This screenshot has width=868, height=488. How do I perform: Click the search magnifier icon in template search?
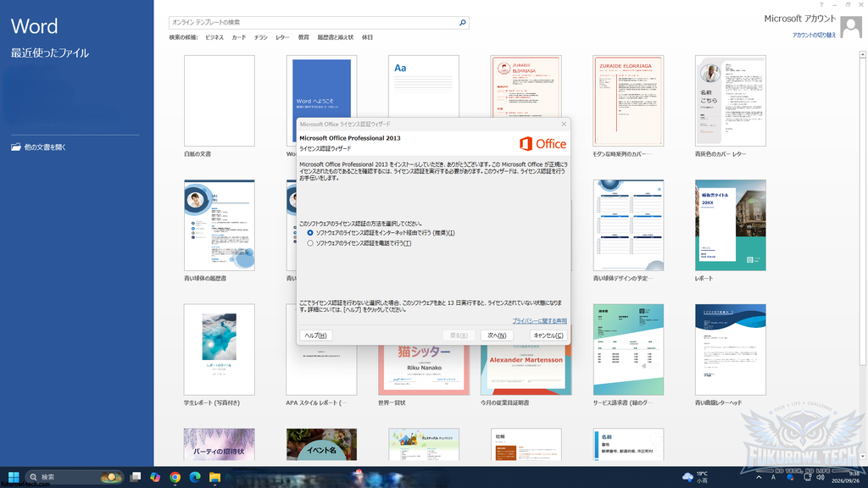pos(462,23)
